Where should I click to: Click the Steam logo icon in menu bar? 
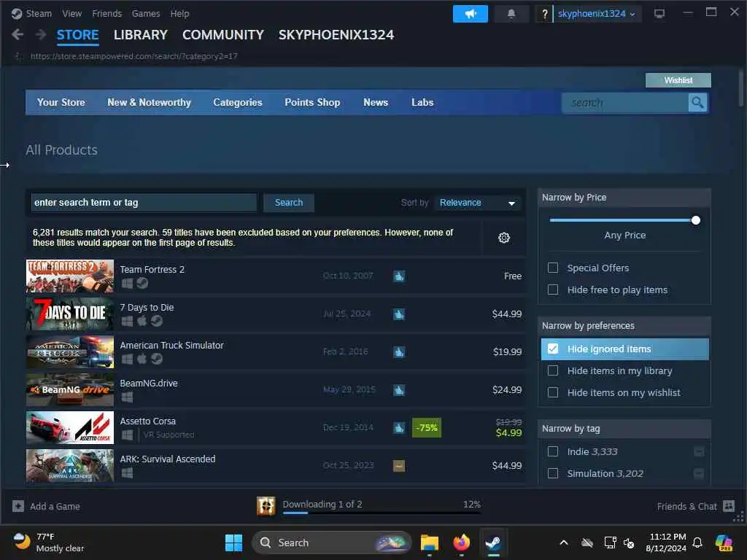pyautogui.click(x=17, y=13)
